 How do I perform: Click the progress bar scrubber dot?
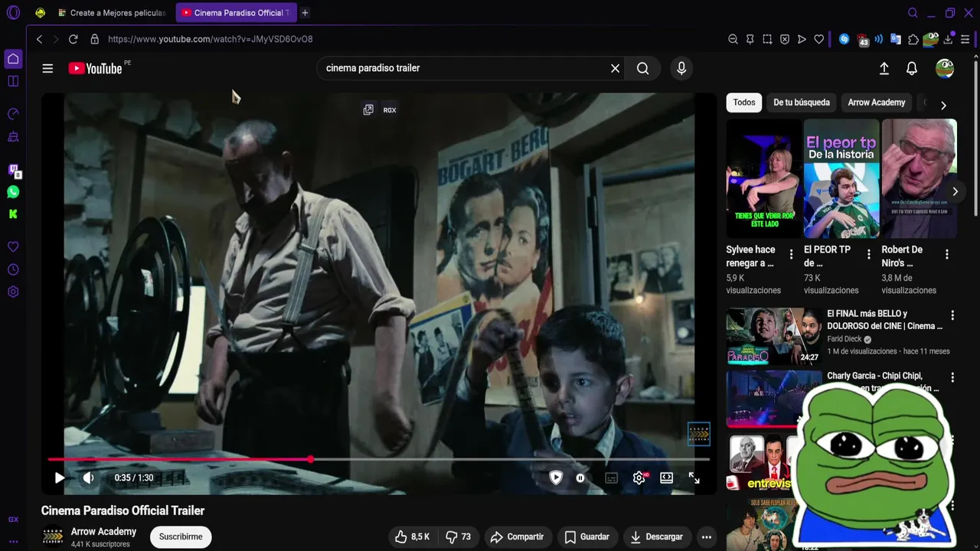(311, 459)
